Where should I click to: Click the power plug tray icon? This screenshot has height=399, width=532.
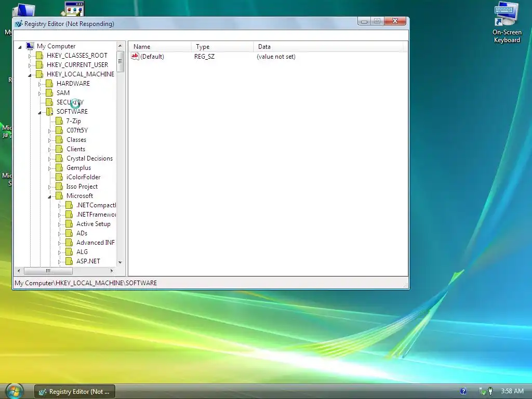click(490, 391)
